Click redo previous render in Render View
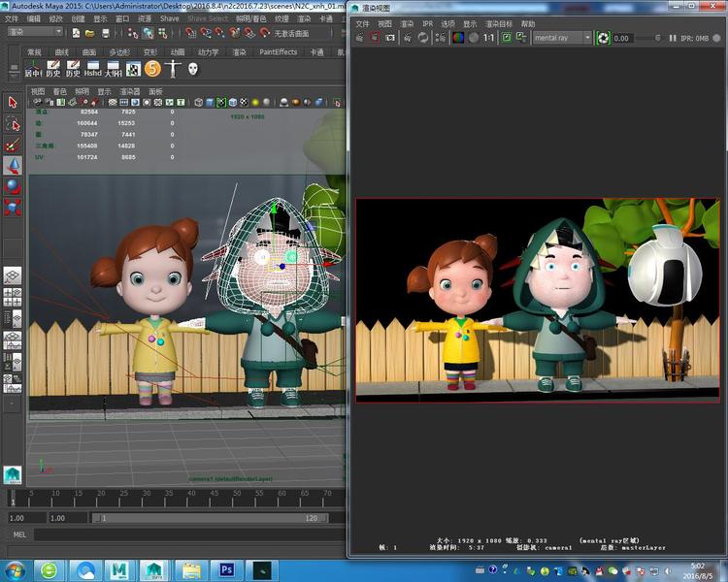The height and width of the screenshot is (582, 728). [x=360, y=38]
